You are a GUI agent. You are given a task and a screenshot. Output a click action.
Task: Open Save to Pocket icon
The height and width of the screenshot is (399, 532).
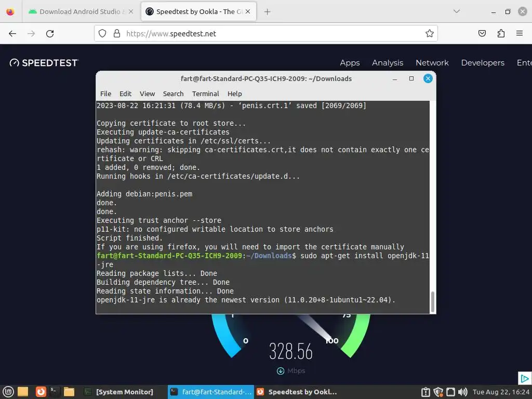click(x=482, y=33)
